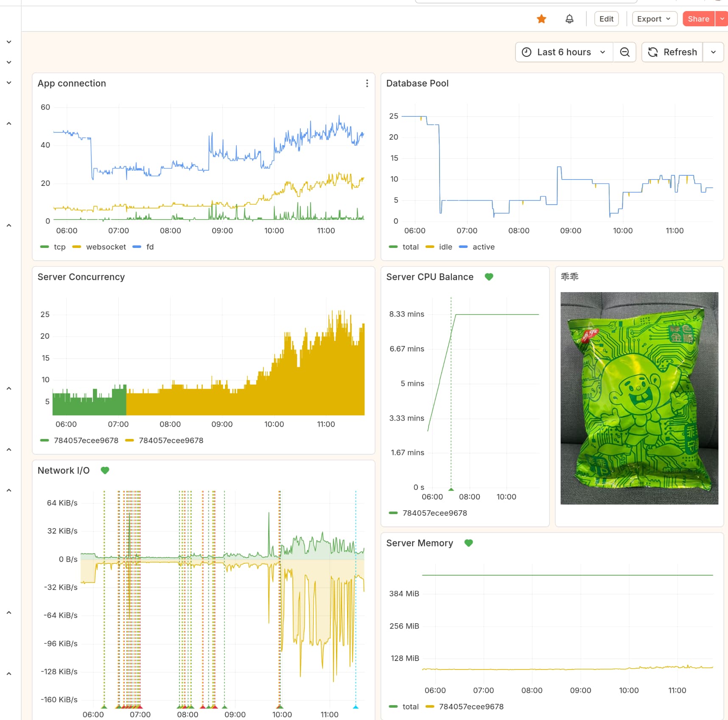Expand refresh interval dropdown arrow
The height and width of the screenshot is (720, 728).
point(713,52)
